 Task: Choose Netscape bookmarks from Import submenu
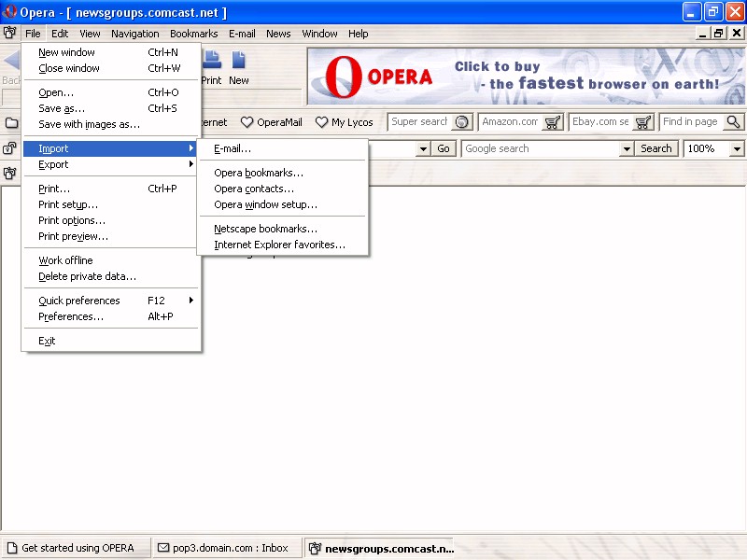pyautogui.click(x=265, y=229)
